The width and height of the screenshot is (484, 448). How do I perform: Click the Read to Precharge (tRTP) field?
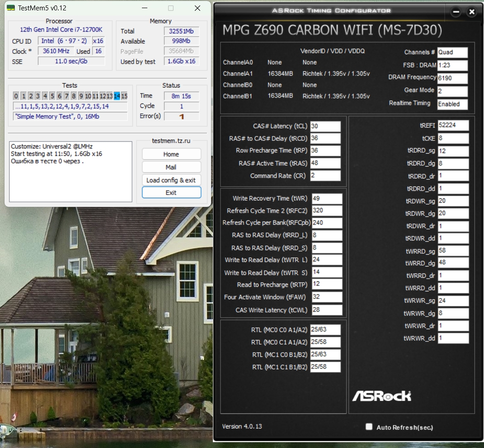click(x=327, y=284)
